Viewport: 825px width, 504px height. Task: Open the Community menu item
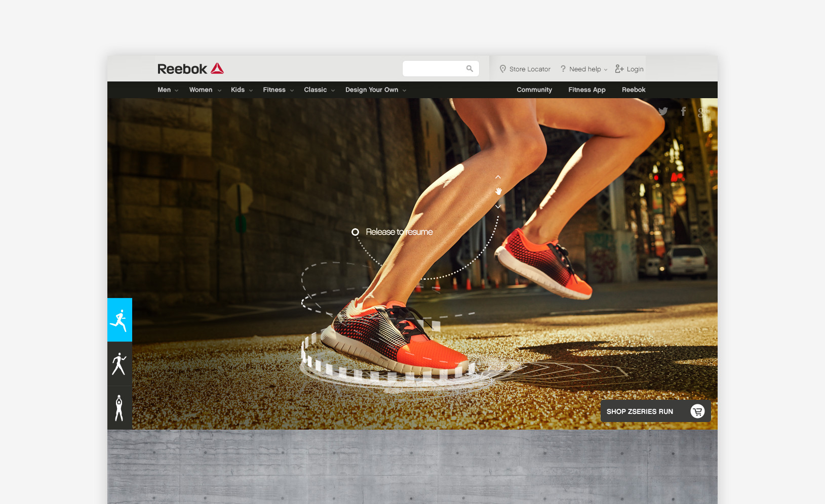534,90
